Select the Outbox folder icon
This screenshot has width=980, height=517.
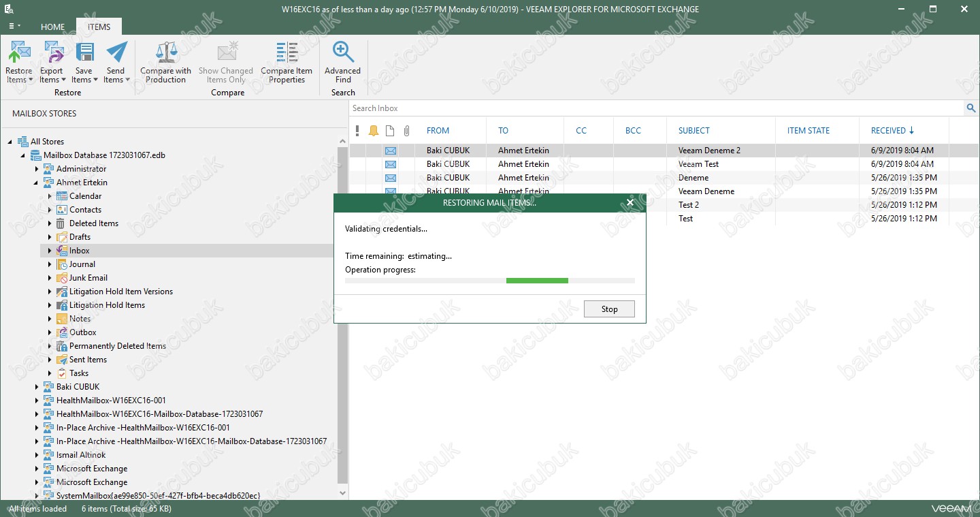point(62,332)
